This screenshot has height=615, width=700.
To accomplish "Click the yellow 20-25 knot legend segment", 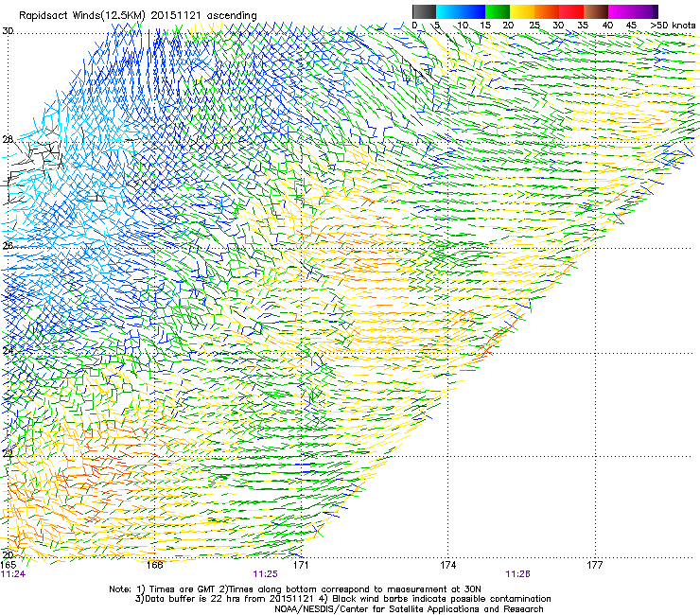I will pos(522,11).
